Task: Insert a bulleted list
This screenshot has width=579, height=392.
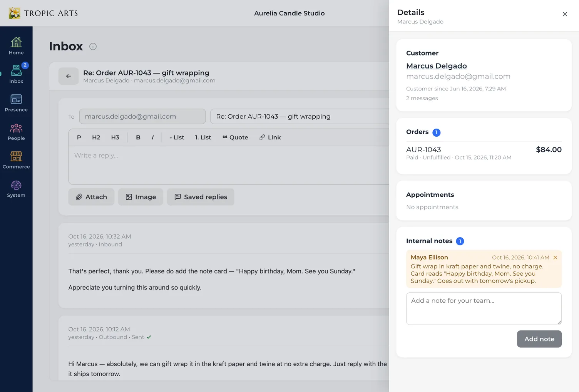Action: click(177, 137)
